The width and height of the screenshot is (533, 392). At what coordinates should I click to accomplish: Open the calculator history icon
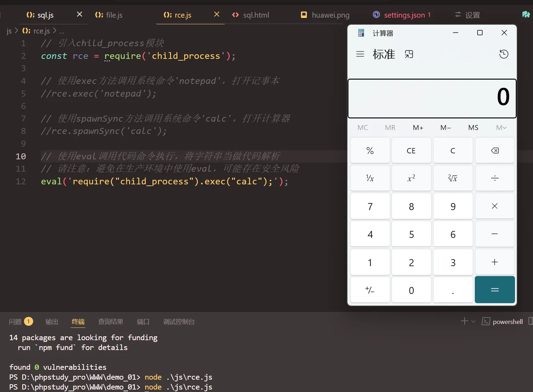pyautogui.click(x=504, y=54)
